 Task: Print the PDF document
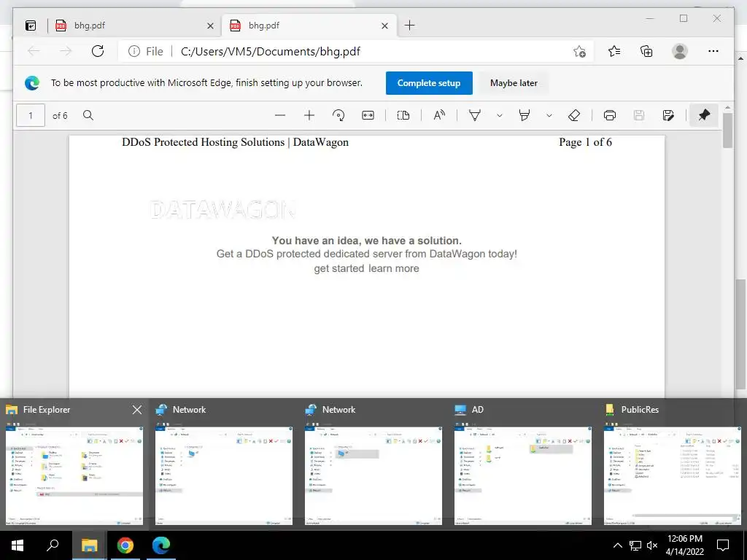pos(609,115)
